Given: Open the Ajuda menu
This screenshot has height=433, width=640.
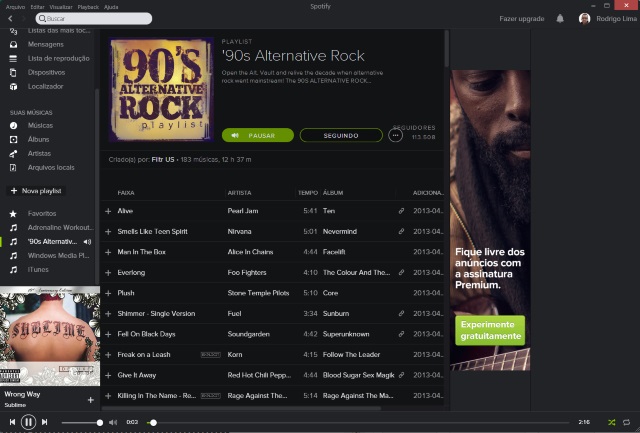Looking at the screenshot, I should point(111,7).
